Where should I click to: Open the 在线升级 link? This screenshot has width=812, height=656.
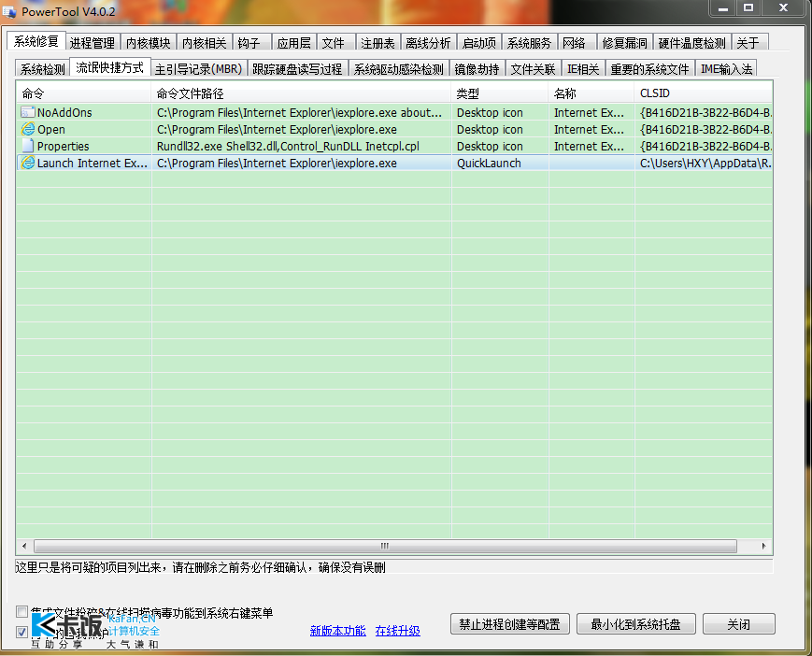[398, 631]
